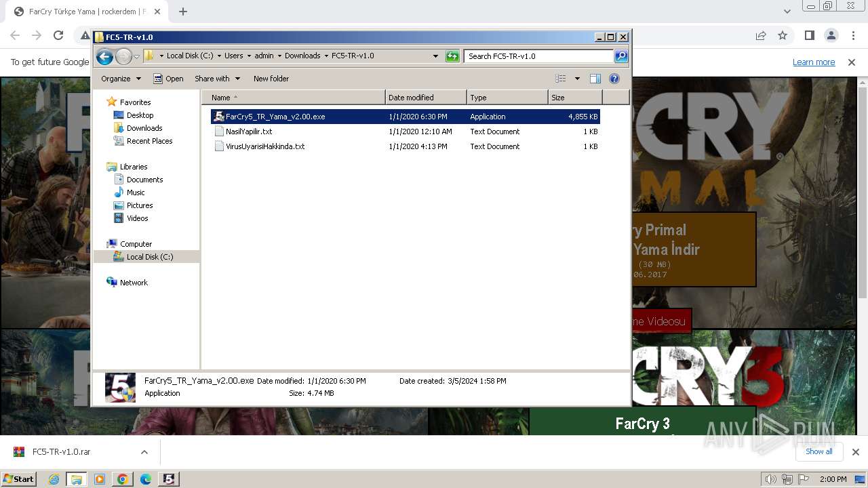Screen dimensions: 868x488
Task: Toggle Chrome side panel icon
Action: [809, 35]
